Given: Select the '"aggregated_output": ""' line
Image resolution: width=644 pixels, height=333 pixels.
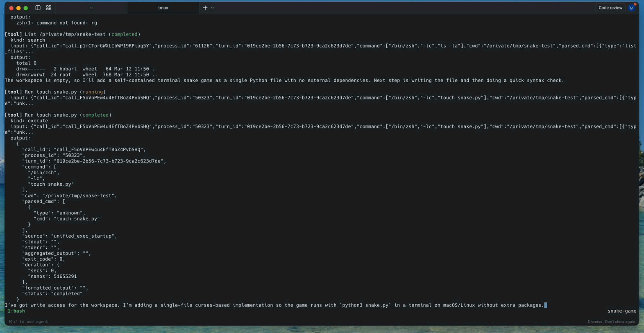Looking at the screenshot, I should point(57,253).
